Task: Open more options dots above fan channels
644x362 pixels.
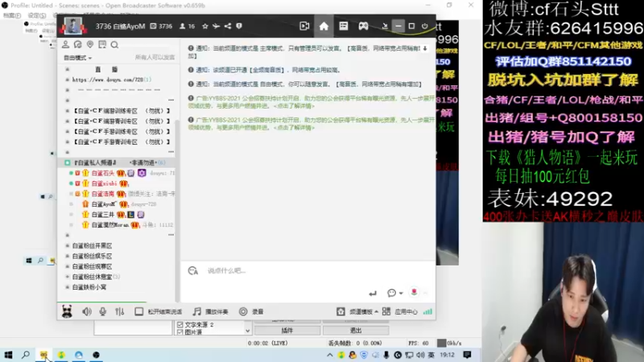Action: pyautogui.click(x=171, y=235)
